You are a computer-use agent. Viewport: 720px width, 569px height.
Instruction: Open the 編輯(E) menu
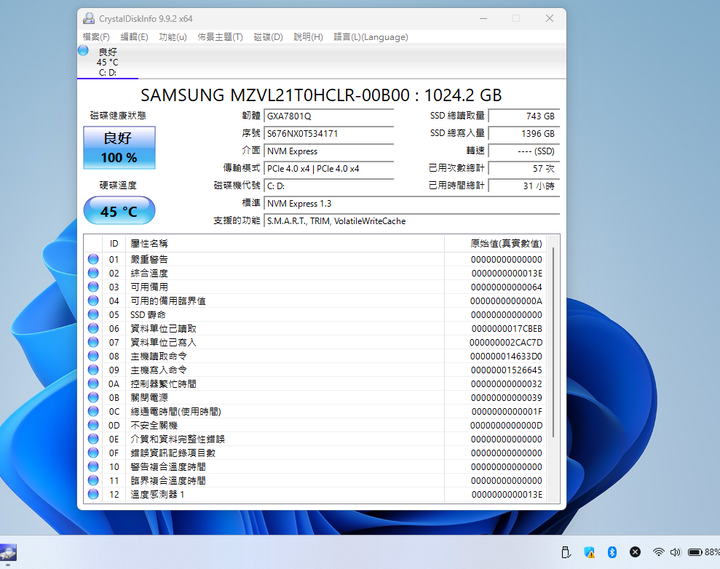(x=134, y=37)
